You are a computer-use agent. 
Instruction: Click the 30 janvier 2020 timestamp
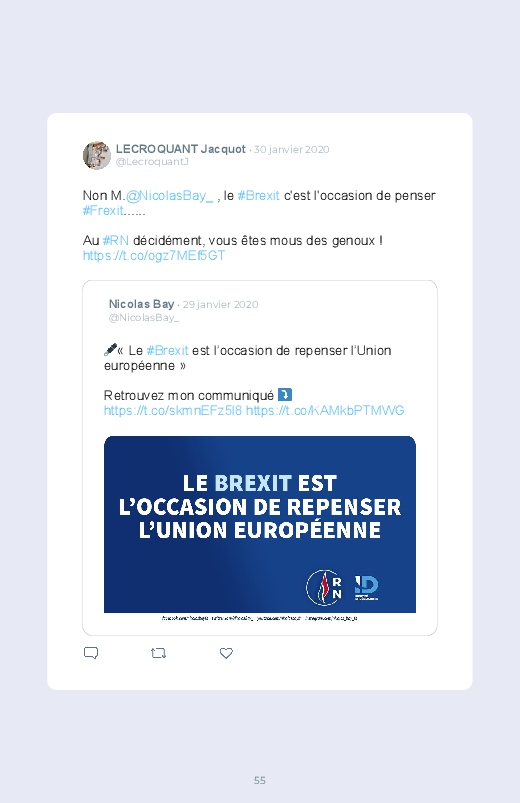tap(292, 150)
